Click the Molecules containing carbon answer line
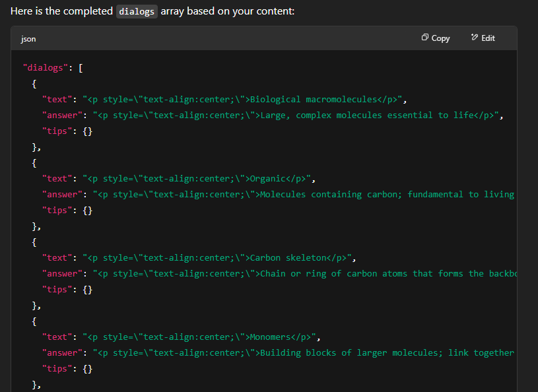Image resolution: width=538 pixels, height=392 pixels. tap(279, 195)
